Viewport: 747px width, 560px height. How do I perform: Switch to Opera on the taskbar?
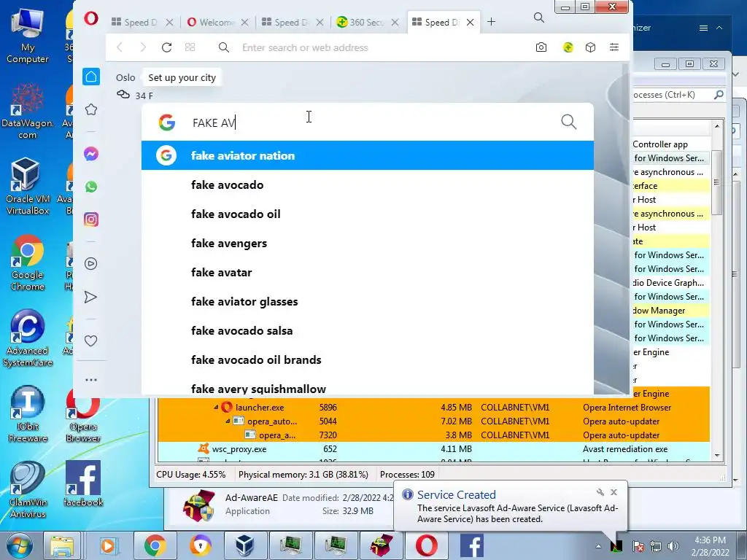(426, 545)
